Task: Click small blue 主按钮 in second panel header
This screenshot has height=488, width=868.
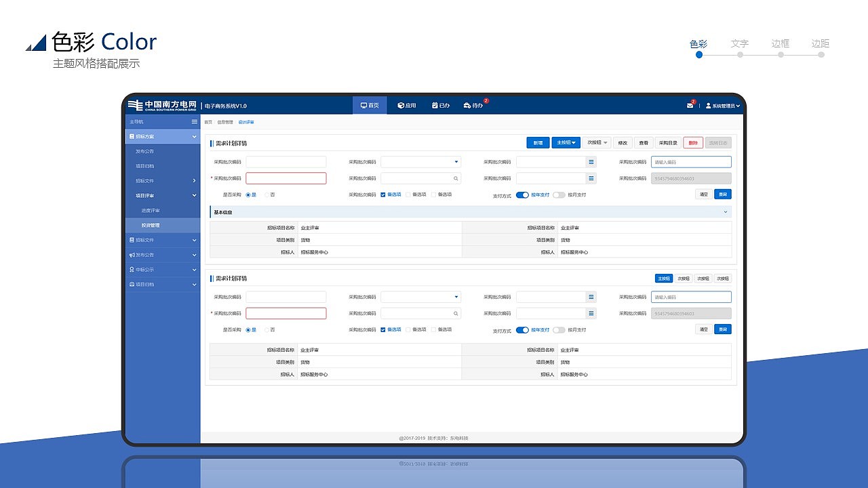Action: coord(663,279)
